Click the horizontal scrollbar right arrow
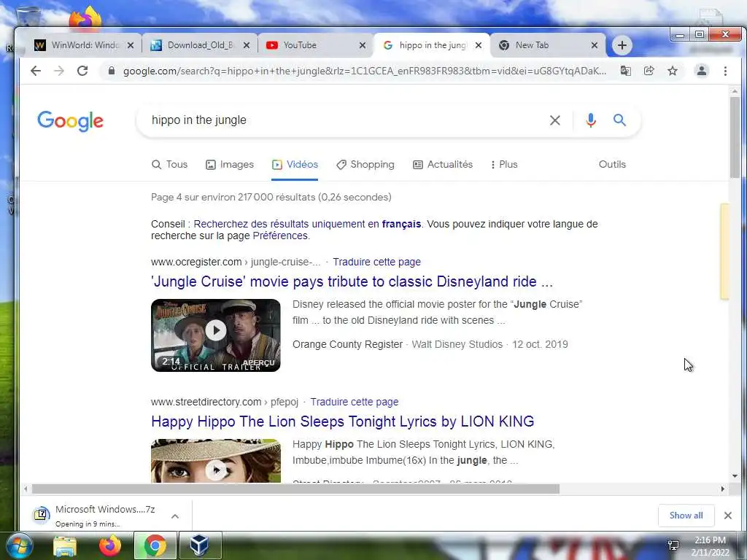 click(x=723, y=489)
